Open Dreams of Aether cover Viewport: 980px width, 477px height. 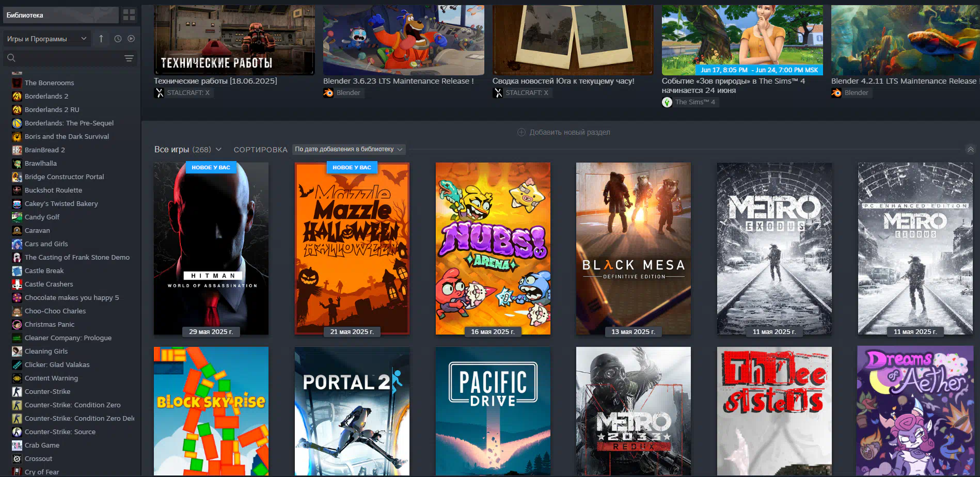(x=915, y=411)
